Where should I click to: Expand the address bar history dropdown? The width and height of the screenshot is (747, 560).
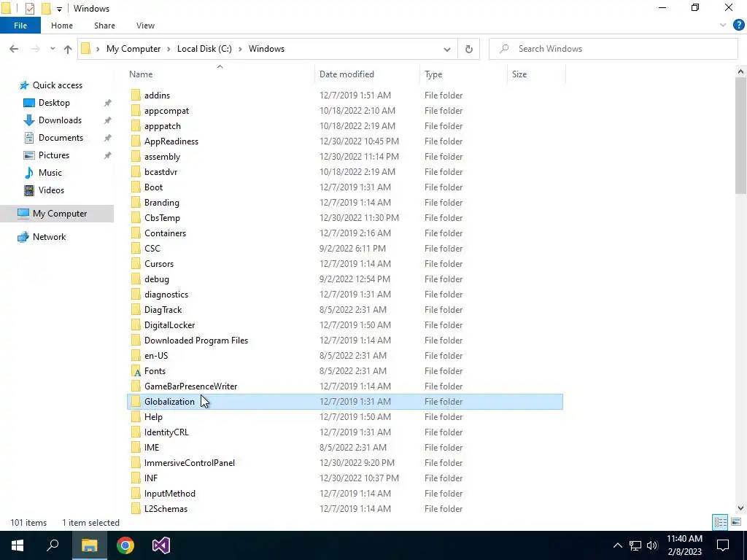pos(447,49)
